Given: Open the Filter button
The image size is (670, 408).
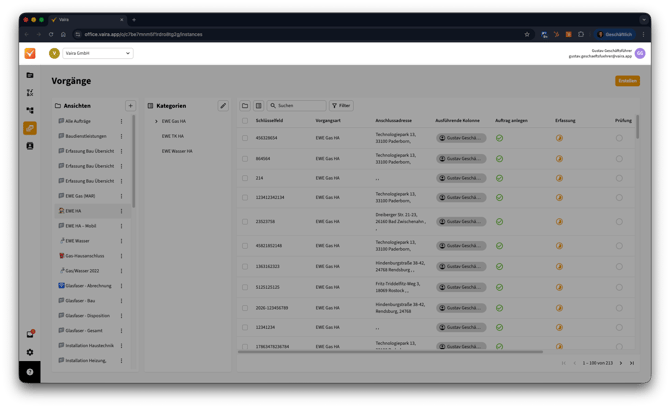Looking at the screenshot, I should point(342,105).
